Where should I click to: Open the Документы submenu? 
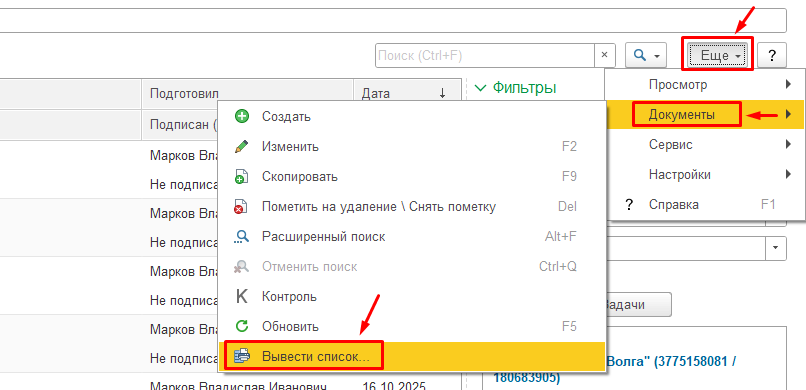pos(705,115)
